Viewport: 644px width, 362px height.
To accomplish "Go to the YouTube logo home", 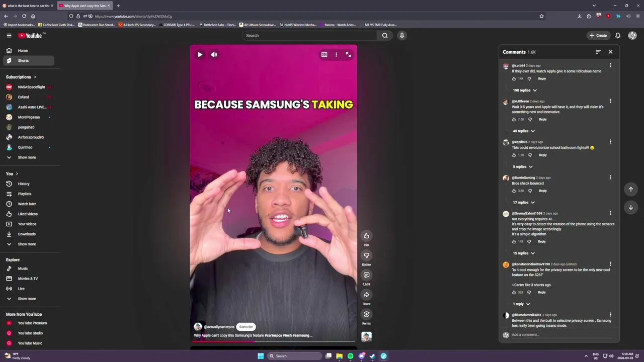I will point(31,35).
